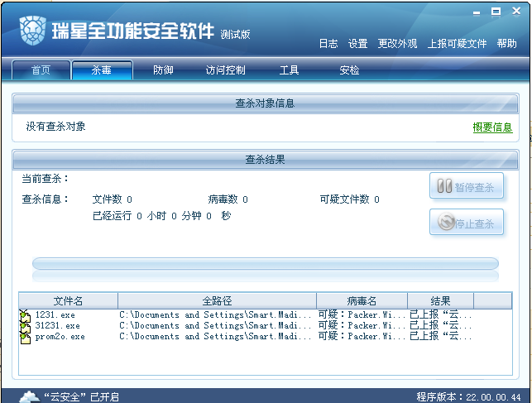Screen dimensions: 532x403
Task: Click the 查杀结果 section header
Action: (x=266, y=160)
